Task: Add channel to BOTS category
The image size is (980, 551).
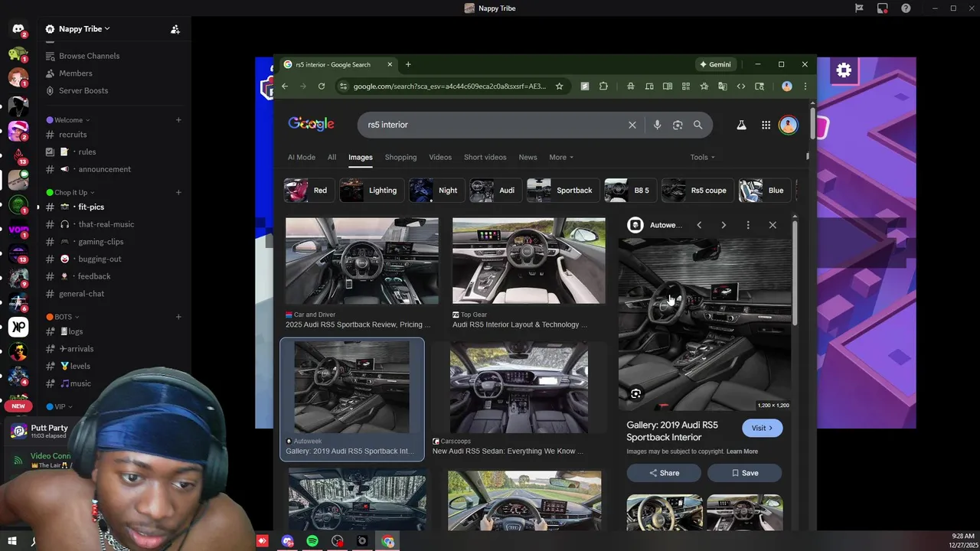Action: tap(178, 317)
